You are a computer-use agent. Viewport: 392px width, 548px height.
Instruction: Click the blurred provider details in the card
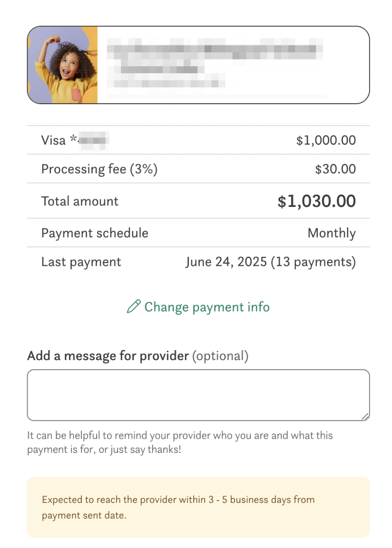pyautogui.click(x=214, y=65)
